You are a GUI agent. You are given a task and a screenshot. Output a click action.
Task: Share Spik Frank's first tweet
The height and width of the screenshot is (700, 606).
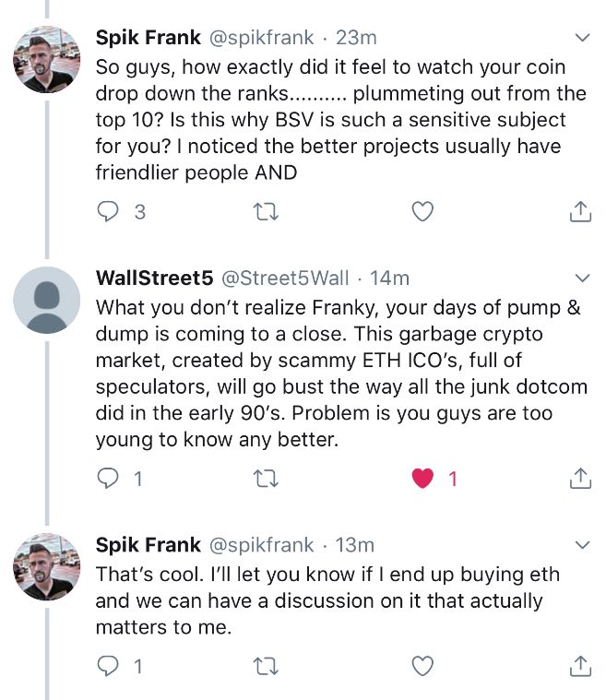point(579,212)
